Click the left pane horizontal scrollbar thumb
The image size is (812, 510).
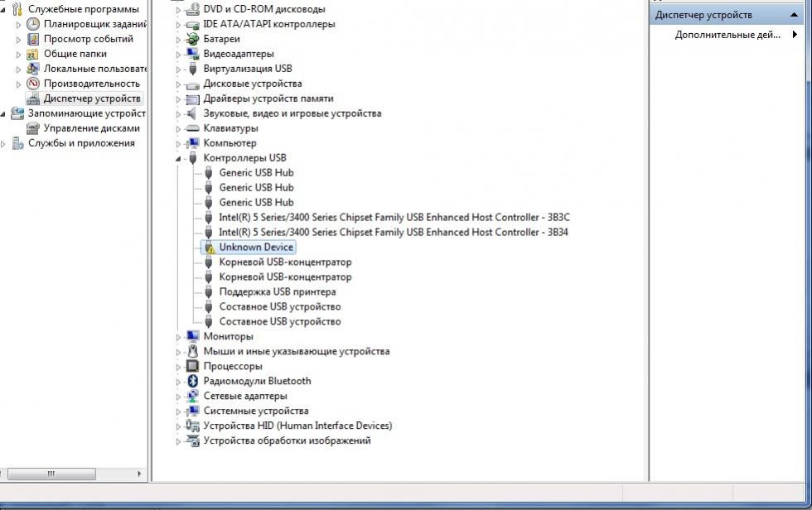(51, 474)
